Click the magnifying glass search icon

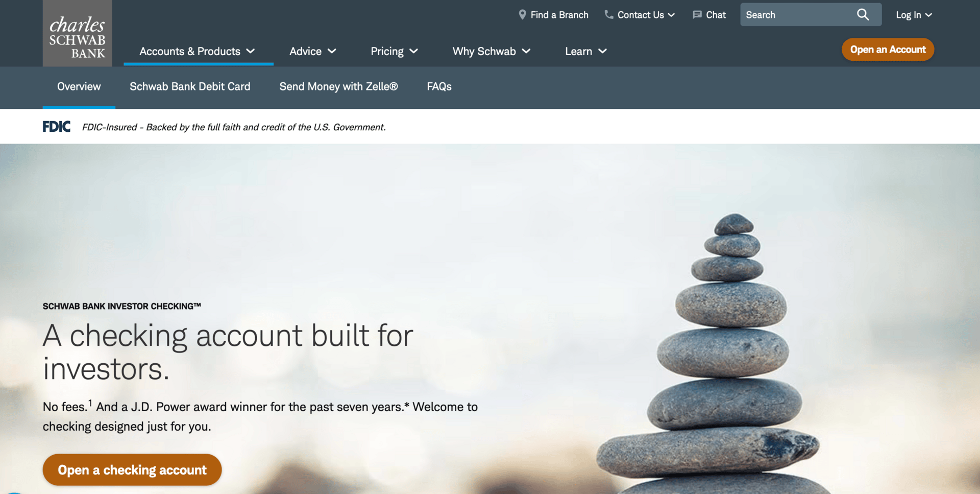point(863,15)
